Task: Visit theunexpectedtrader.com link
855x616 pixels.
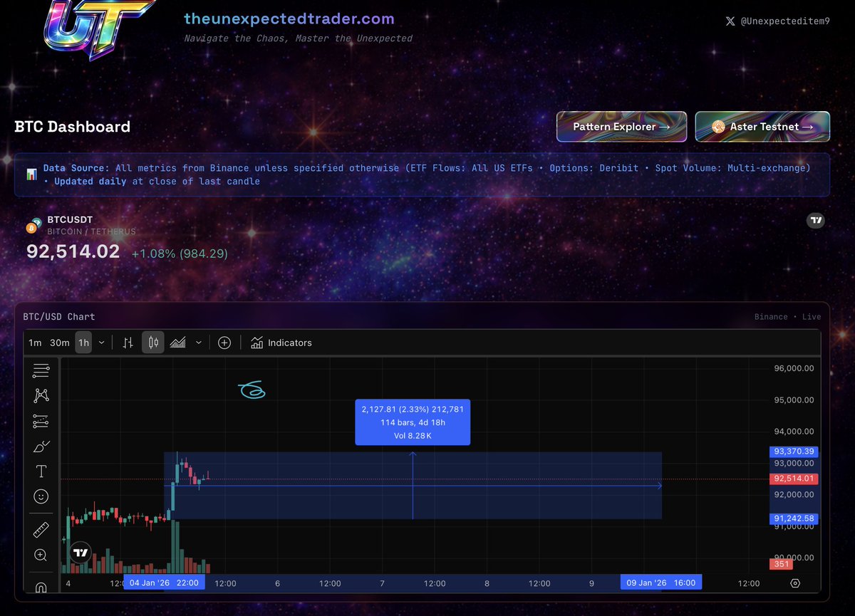Action: coord(289,19)
